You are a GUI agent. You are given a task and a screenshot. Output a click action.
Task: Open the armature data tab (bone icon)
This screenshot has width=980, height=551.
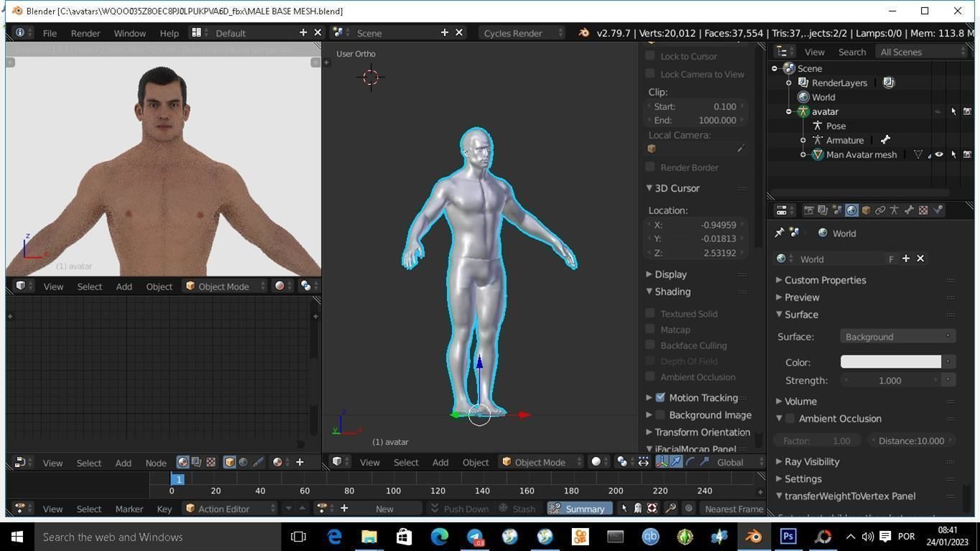[907, 210]
